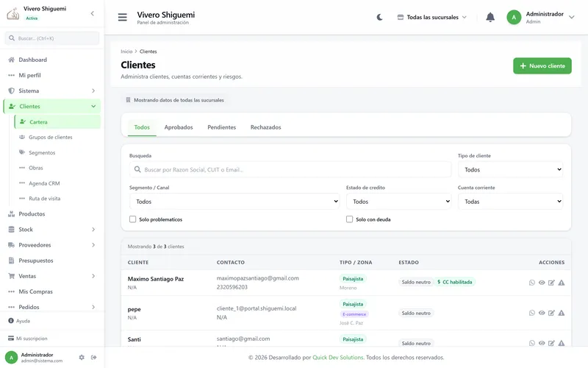
Task: Open WhatsApp for Maximo Santiago Paz
Action: pos(531,283)
